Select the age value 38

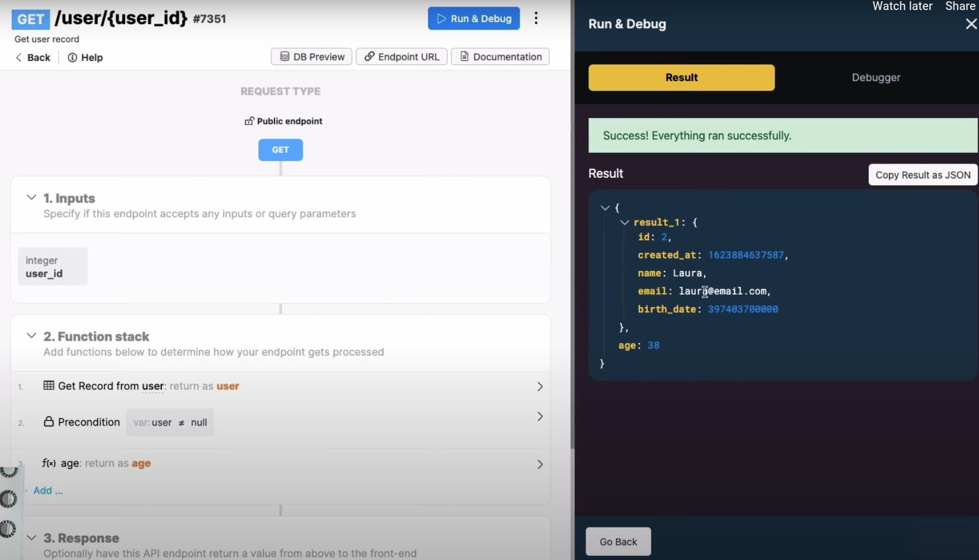tap(654, 345)
